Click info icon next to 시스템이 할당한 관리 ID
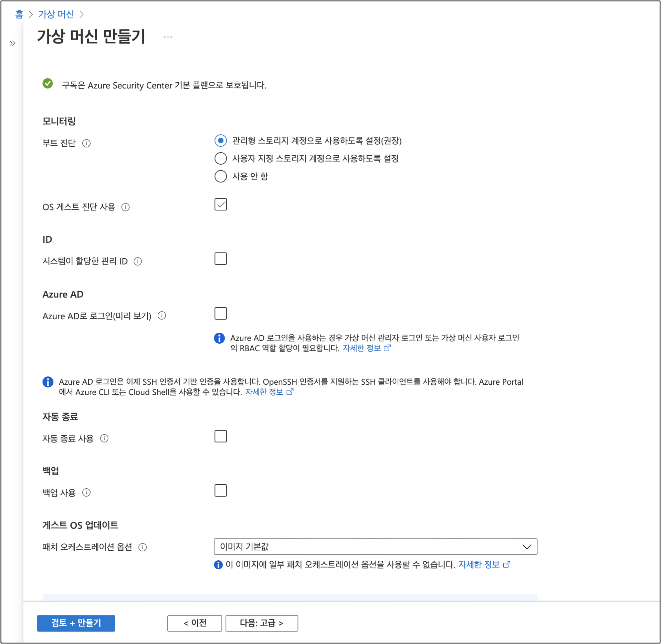661x644 pixels. coord(138,261)
